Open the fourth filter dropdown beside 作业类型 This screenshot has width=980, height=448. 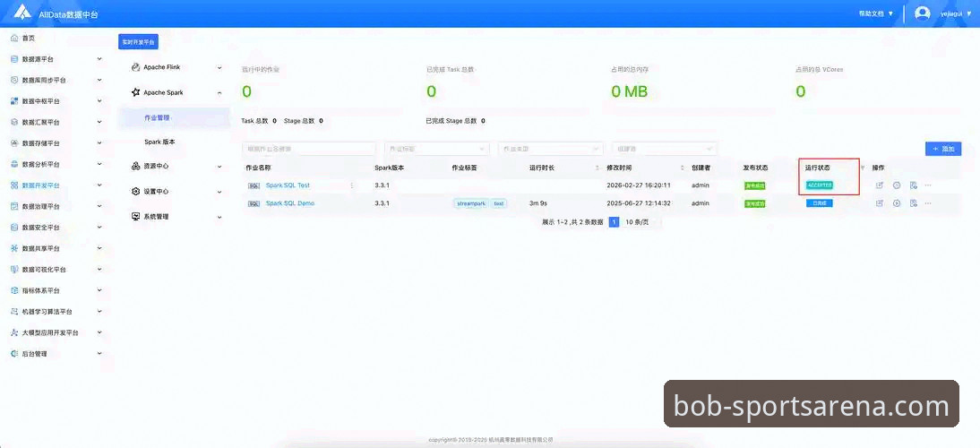pos(665,149)
